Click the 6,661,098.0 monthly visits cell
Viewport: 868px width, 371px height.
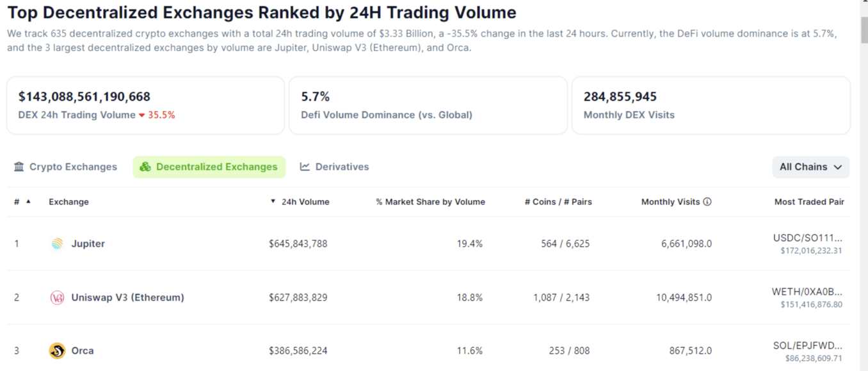pyautogui.click(x=687, y=243)
